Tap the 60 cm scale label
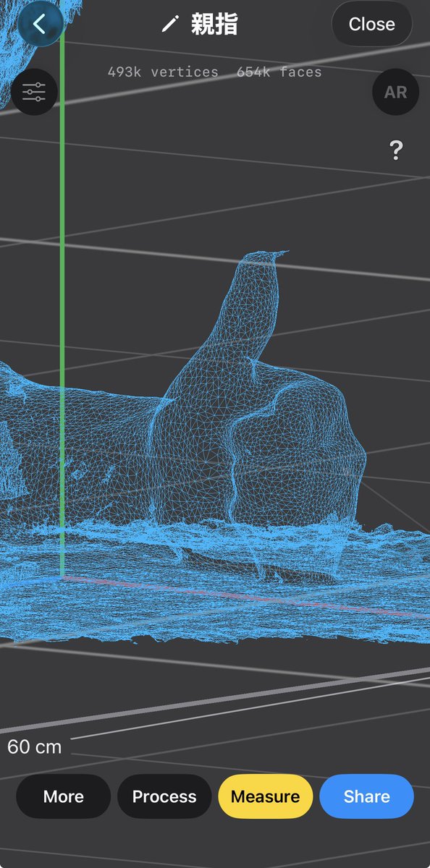The image size is (430, 868). (x=34, y=746)
